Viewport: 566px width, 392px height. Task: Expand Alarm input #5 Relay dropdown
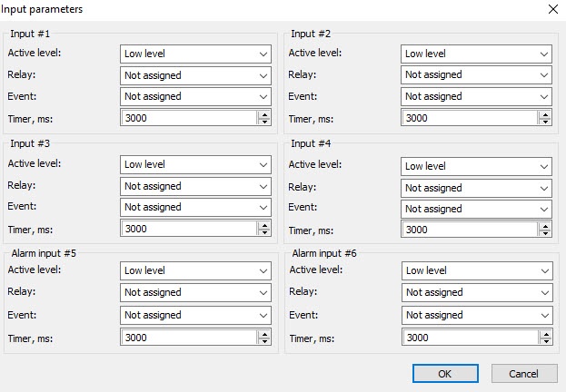point(195,292)
